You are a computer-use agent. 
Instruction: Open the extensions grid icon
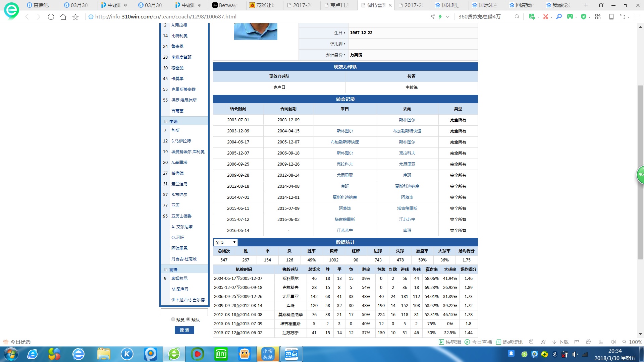pyautogui.click(x=598, y=16)
